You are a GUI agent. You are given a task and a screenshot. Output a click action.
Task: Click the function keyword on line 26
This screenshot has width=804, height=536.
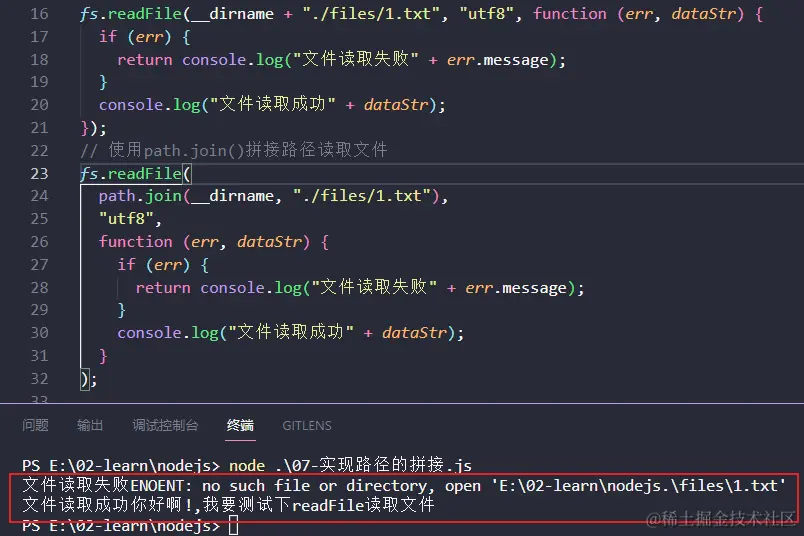(x=135, y=242)
